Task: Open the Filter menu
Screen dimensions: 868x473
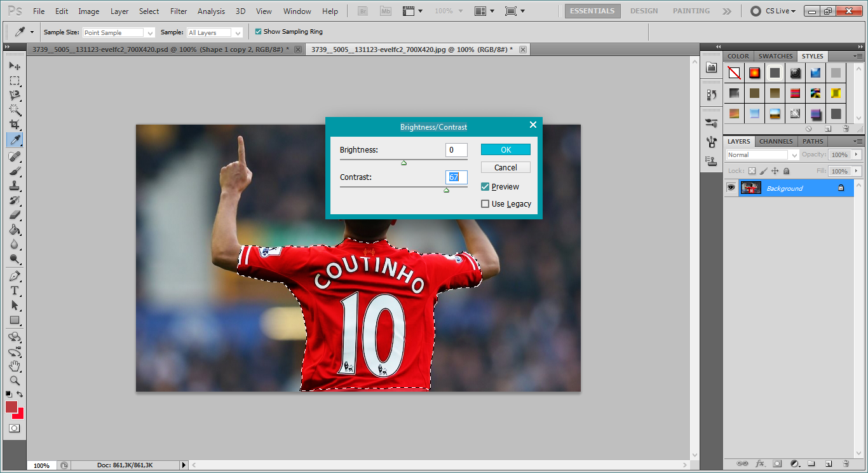Action: (x=179, y=11)
